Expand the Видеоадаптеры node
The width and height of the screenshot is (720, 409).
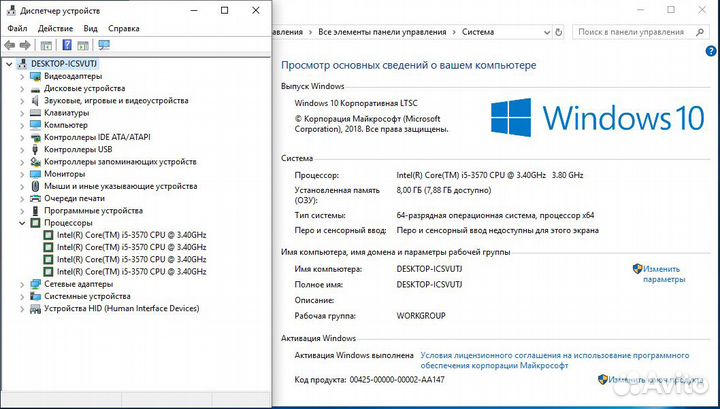click(x=22, y=76)
